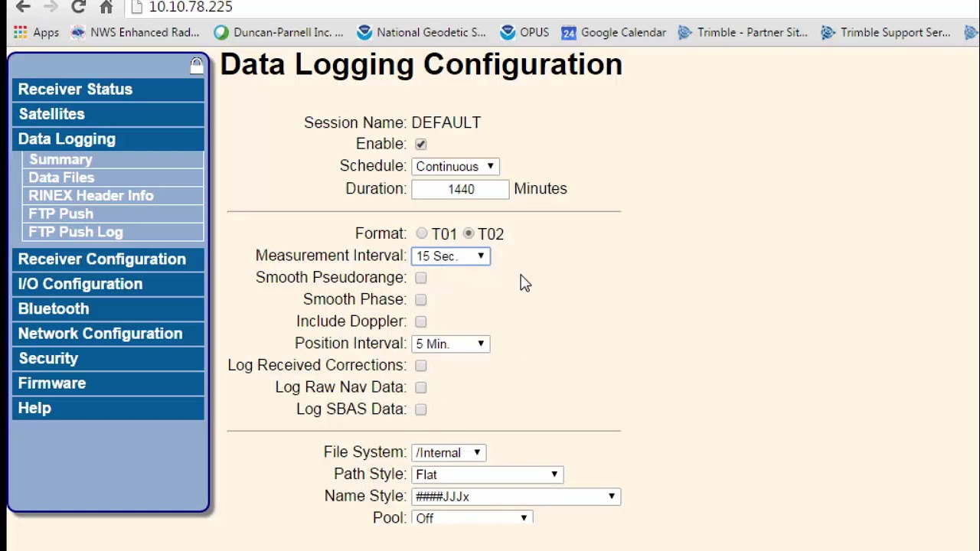
Task: Check Log Raw Nav Data
Action: 421,387
